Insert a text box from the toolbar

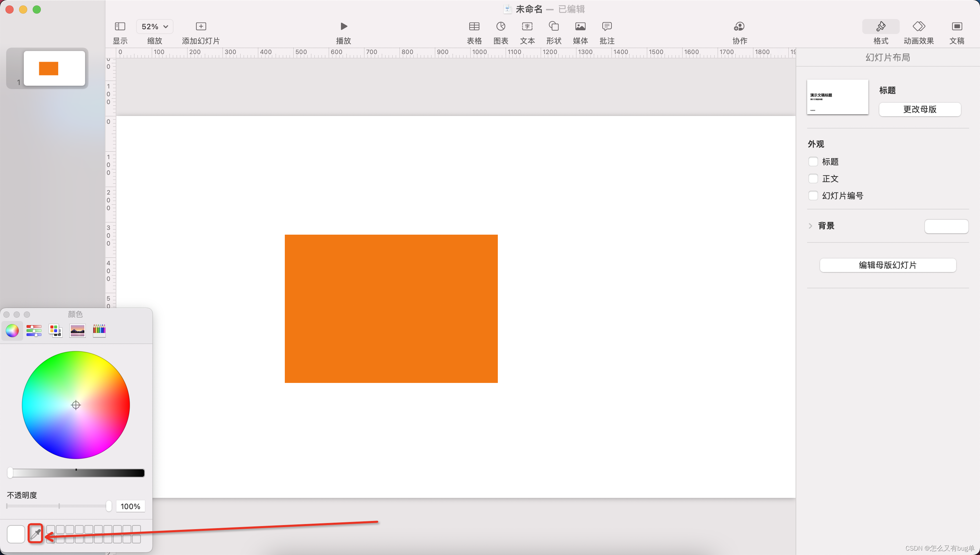point(527,26)
